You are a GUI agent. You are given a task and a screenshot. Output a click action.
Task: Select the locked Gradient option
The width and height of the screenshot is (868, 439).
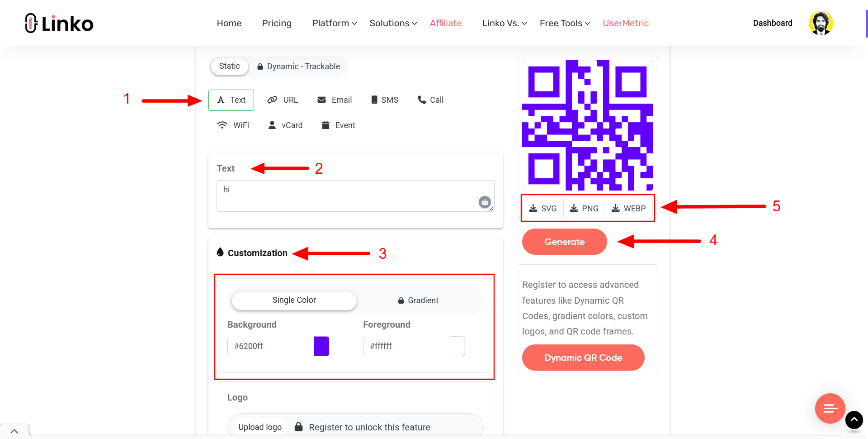pos(418,301)
